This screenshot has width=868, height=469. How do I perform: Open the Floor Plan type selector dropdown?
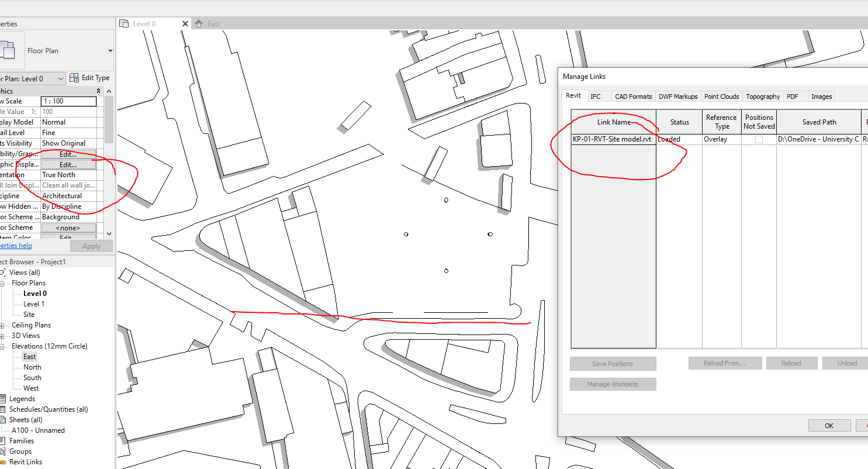[x=110, y=51]
